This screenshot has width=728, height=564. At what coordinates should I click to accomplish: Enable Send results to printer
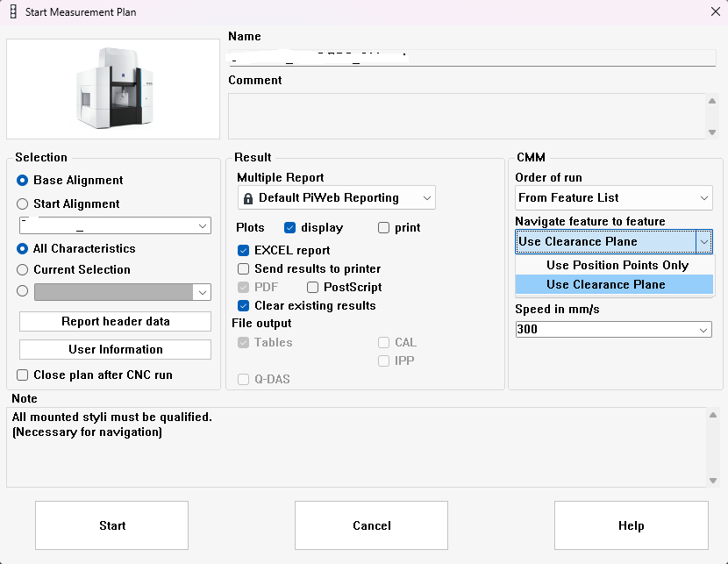[244, 268]
